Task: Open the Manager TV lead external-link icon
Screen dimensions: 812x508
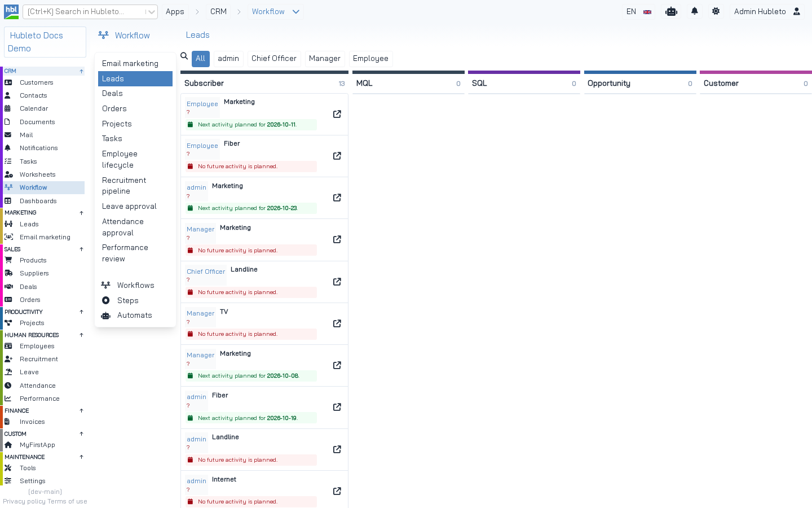Action: 337,323
